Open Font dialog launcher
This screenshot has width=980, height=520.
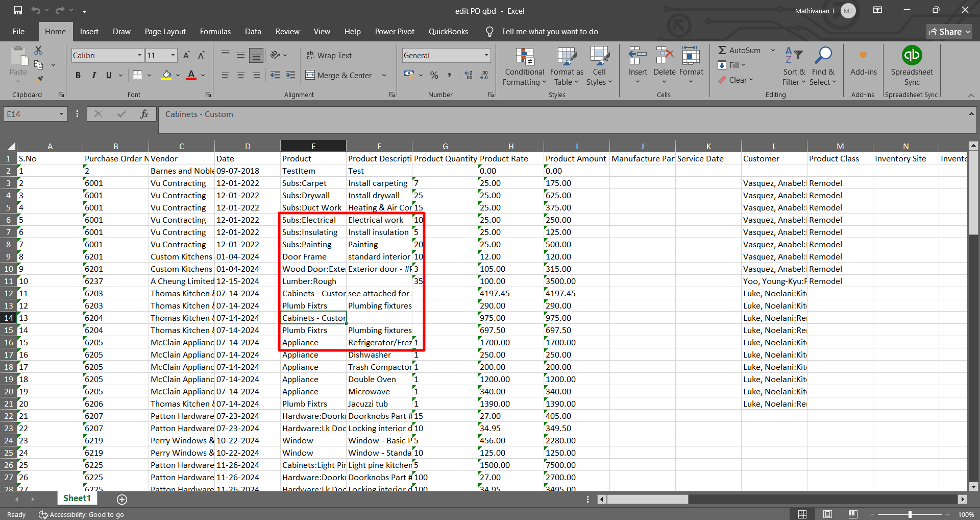[208, 94]
